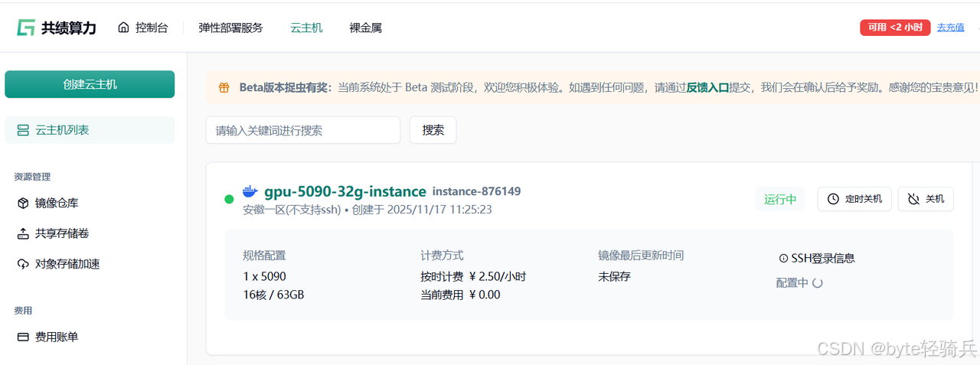This screenshot has height=365, width=980.
Task: Click the 去充值 link
Action: click(951, 28)
